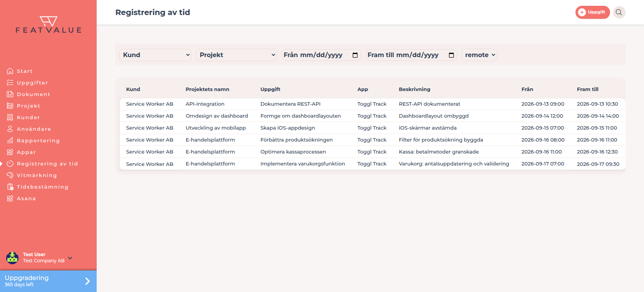Open the Projekt filter dropdown
The height and width of the screenshot is (292, 644).
(x=236, y=55)
